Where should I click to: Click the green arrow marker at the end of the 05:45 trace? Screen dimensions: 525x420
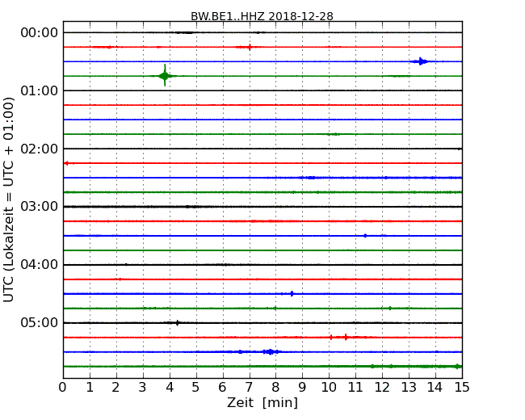tap(458, 367)
